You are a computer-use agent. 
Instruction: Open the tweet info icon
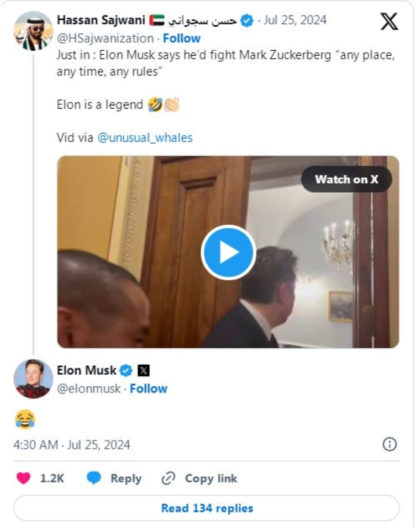point(390,444)
